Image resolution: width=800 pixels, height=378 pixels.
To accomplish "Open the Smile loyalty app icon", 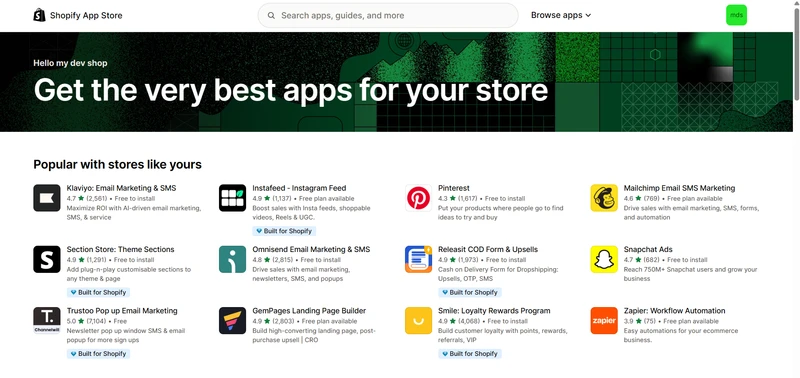I will click(x=418, y=320).
